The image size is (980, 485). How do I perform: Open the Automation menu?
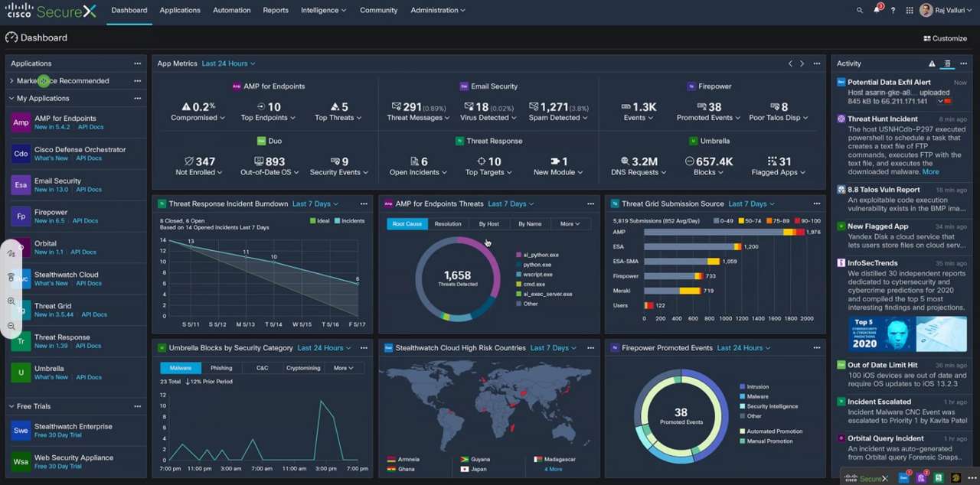coord(231,10)
